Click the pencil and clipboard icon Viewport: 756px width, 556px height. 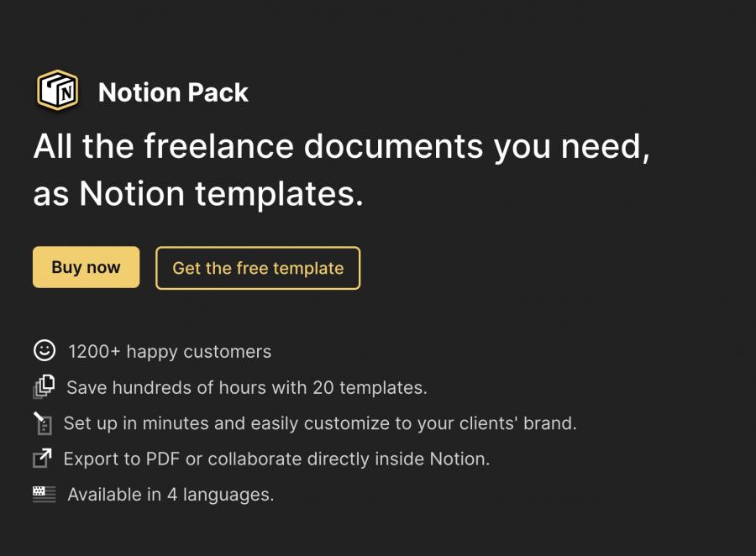coord(43,422)
